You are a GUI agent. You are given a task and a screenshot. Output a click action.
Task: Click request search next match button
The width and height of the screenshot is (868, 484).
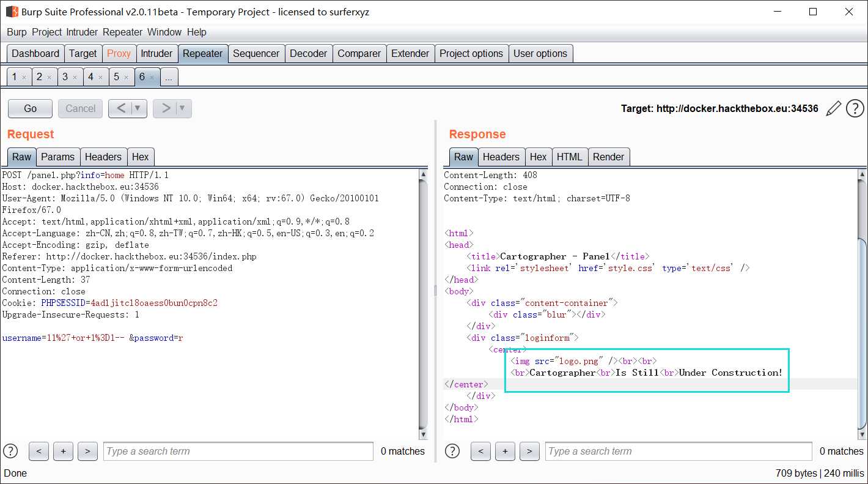tap(87, 451)
